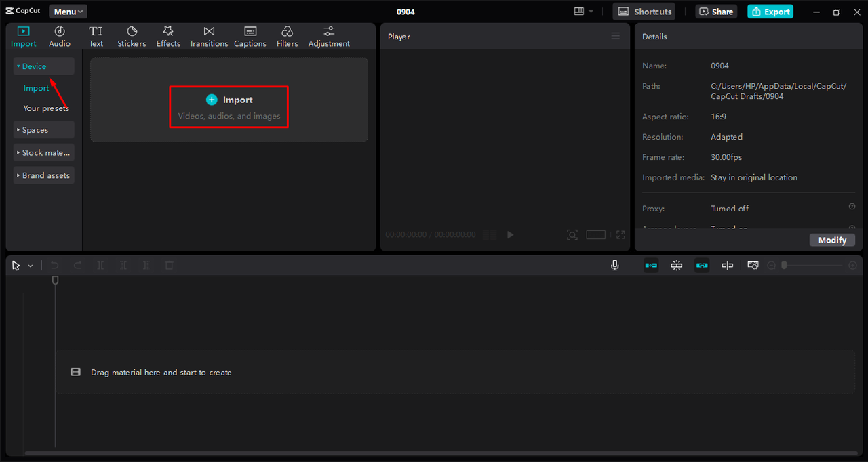The width and height of the screenshot is (868, 462).
Task: Open the Adjustment tab
Action: (329, 37)
